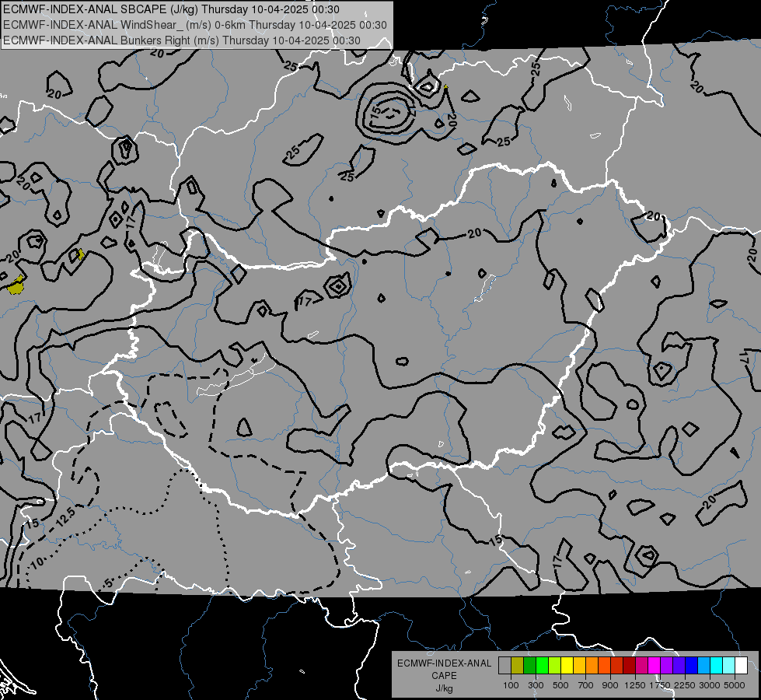
Task: Select the WindShear 0-6km title line
Action: 195,25
